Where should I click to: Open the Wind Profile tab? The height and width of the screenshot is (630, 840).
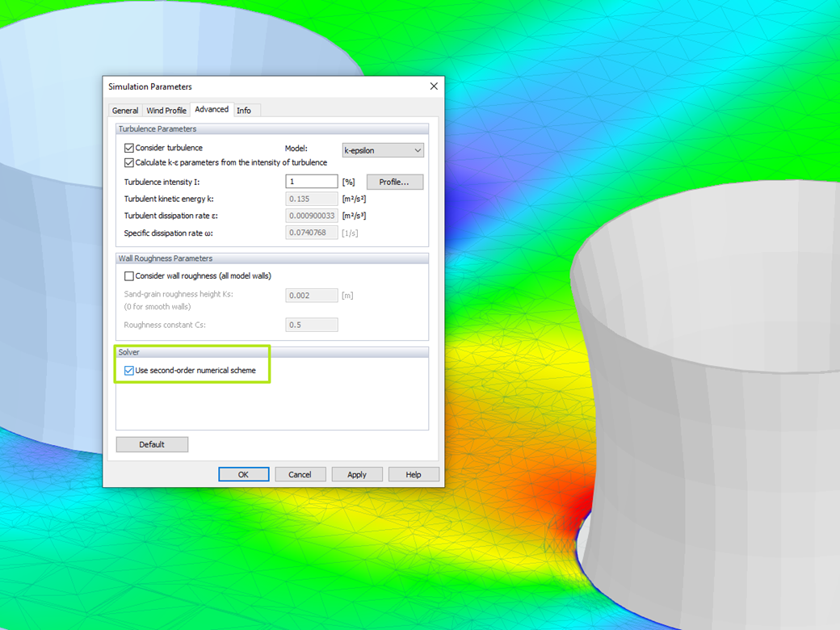click(x=166, y=110)
